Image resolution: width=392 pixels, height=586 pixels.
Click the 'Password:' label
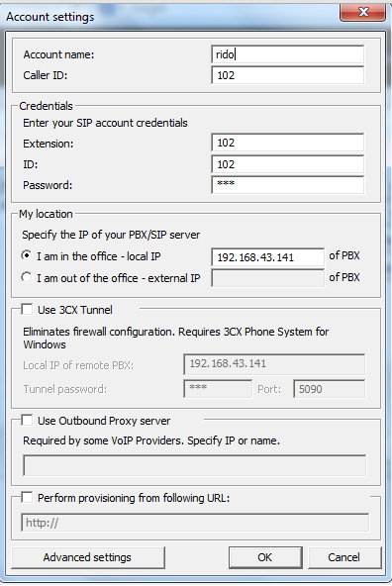(x=48, y=185)
